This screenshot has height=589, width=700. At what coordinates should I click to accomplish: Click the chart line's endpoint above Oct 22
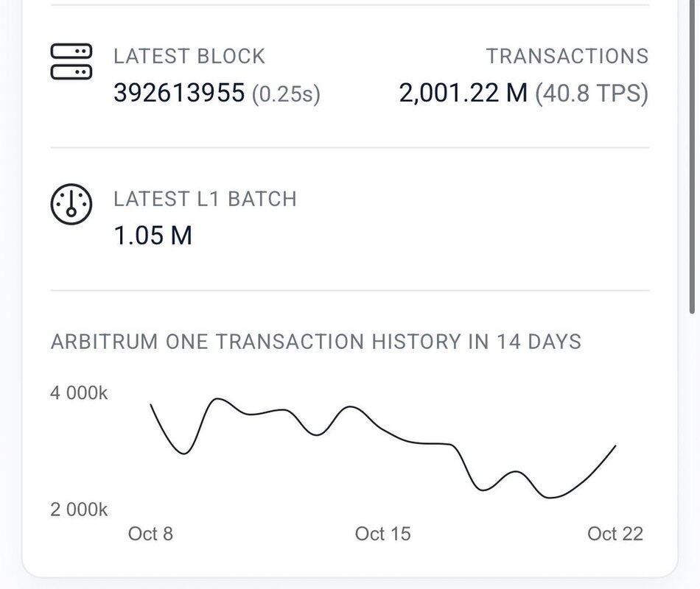[x=615, y=445]
